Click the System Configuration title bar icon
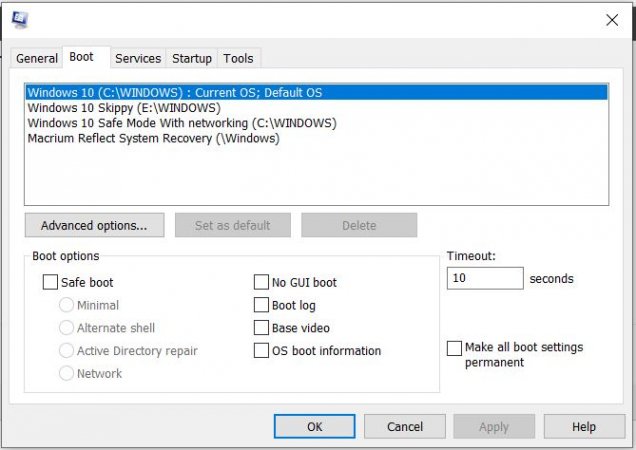Screen dimensions: 636x450 20,19
